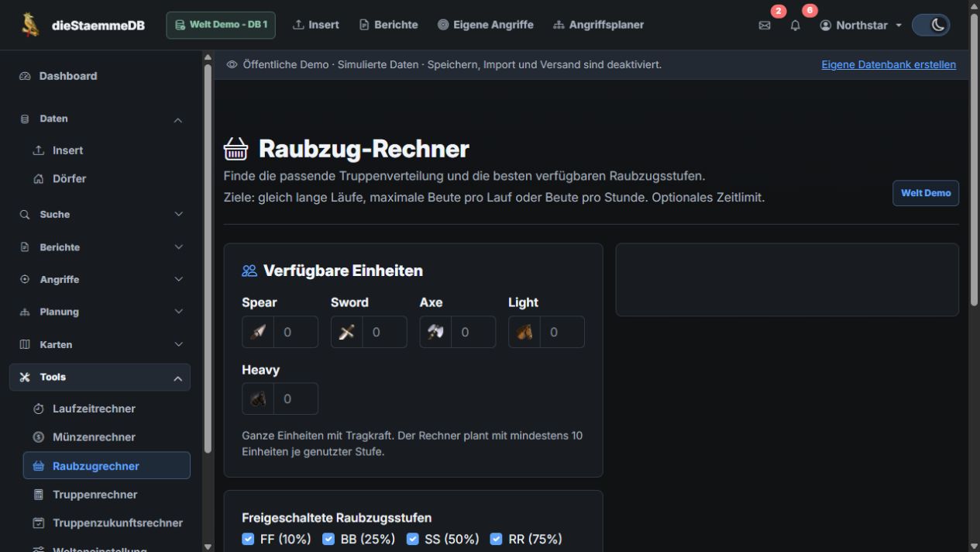Expand the Karten sidebar section
The width and height of the screenshot is (980, 552).
tap(101, 344)
